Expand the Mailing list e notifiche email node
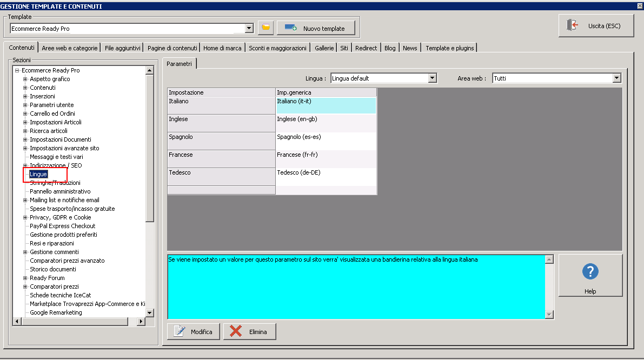This screenshot has width=644, height=360. click(x=25, y=200)
